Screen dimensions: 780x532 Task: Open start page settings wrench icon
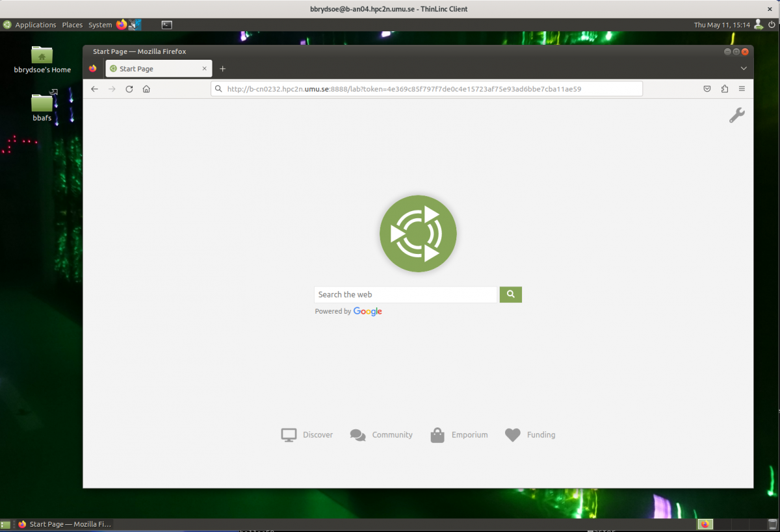tap(736, 116)
